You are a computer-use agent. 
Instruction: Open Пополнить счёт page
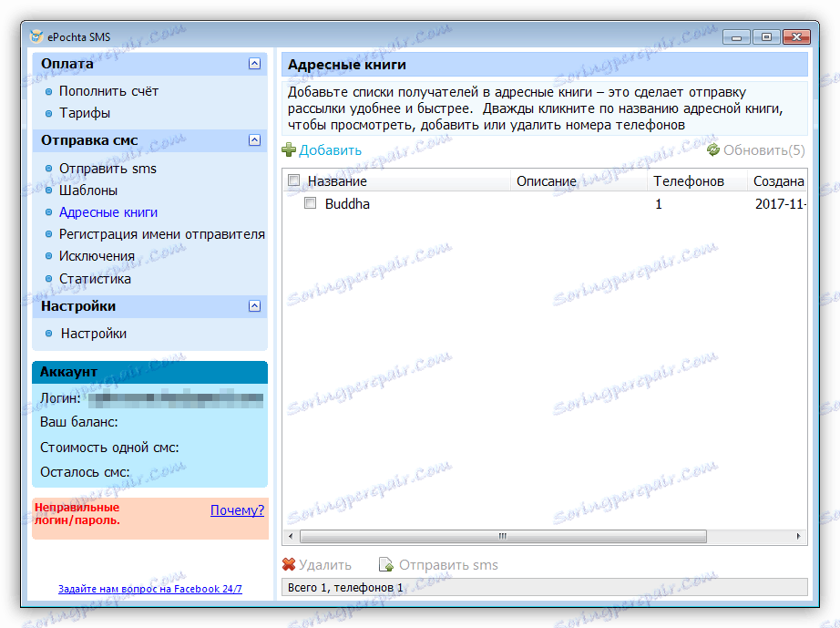(x=108, y=91)
